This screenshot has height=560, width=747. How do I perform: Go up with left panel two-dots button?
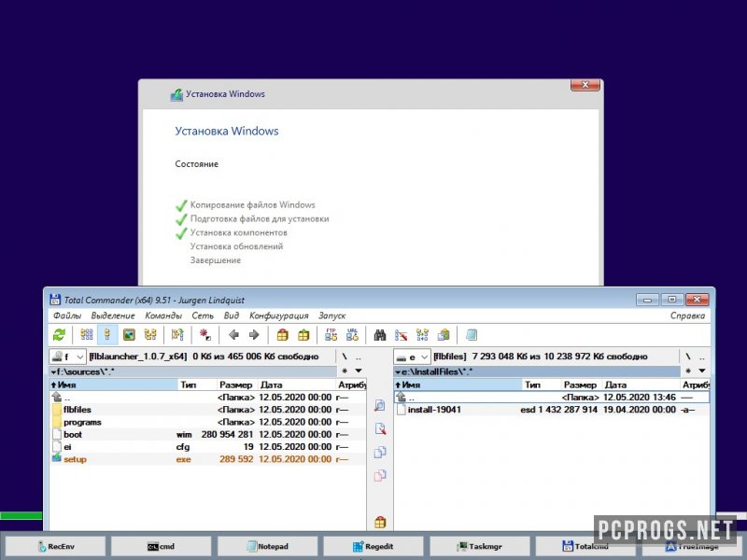point(359,357)
